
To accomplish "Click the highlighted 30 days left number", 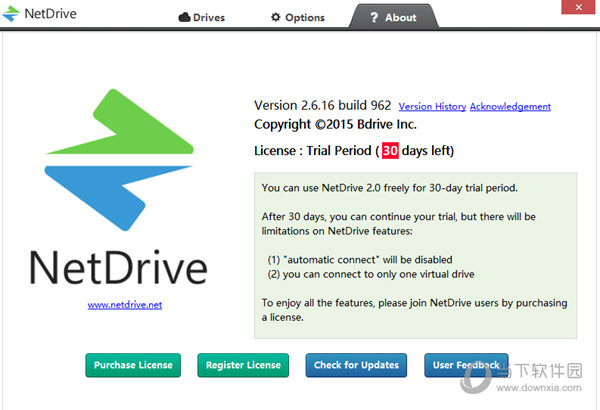I will point(390,150).
